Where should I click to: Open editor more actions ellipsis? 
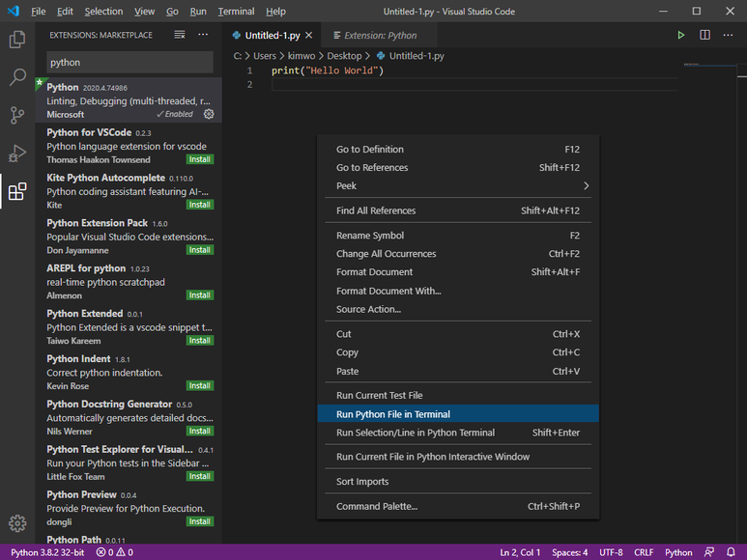click(728, 35)
